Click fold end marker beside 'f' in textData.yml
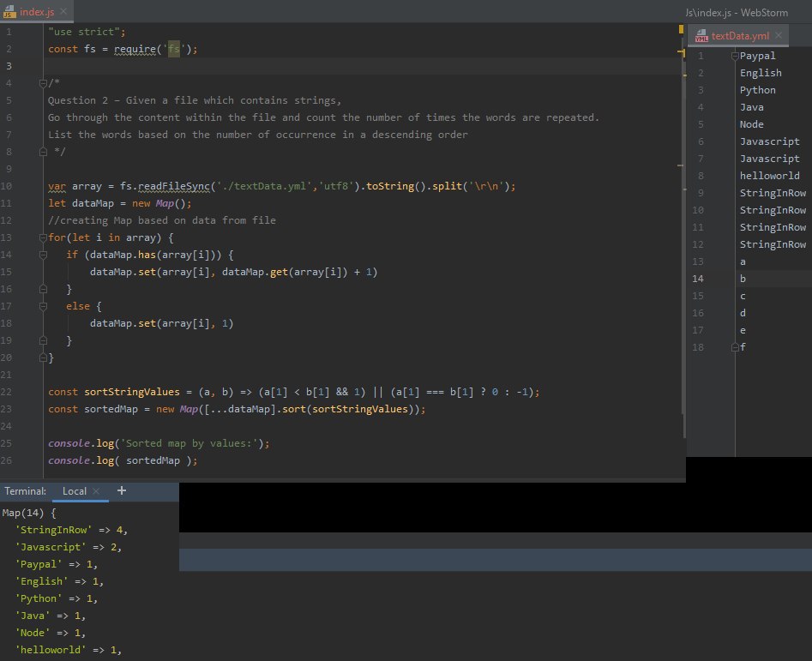The width and height of the screenshot is (812, 661). tap(735, 347)
